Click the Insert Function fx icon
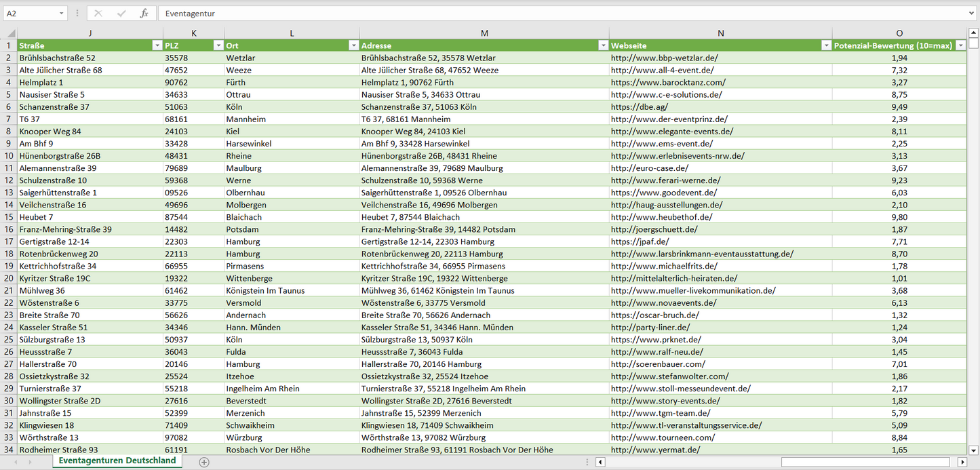 pyautogui.click(x=144, y=14)
